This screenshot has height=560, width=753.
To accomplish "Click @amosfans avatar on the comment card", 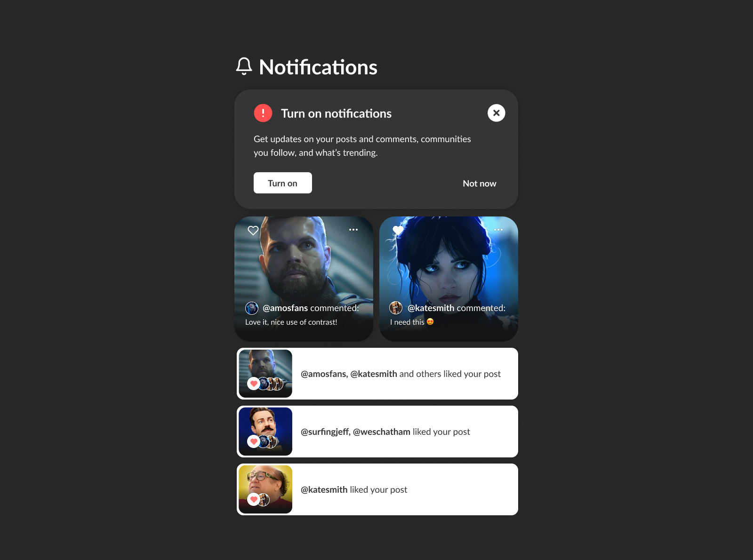I will [x=253, y=308].
